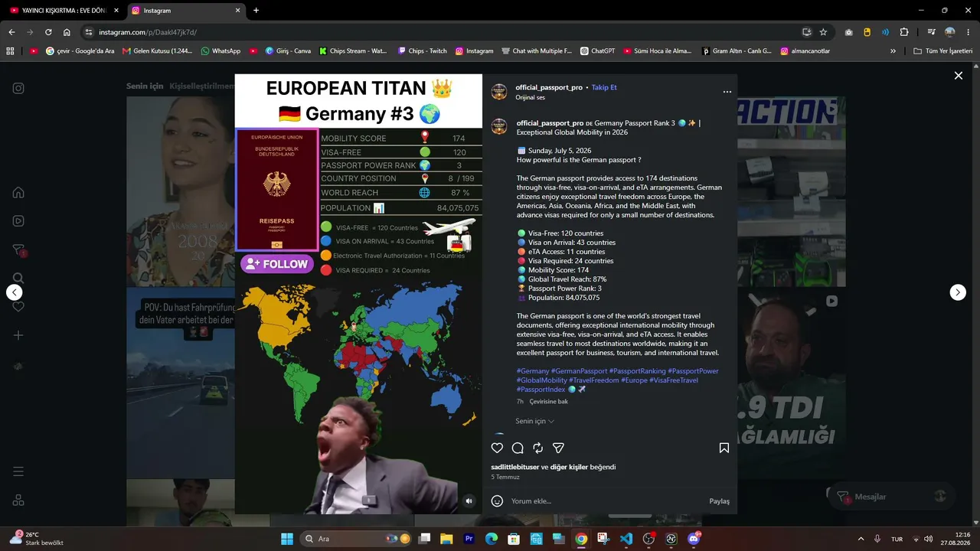Image resolution: width=980 pixels, height=551 pixels.
Task: Switch to the YAYINCI KIŞKIRTMA YouTube tab
Action: click(65, 11)
